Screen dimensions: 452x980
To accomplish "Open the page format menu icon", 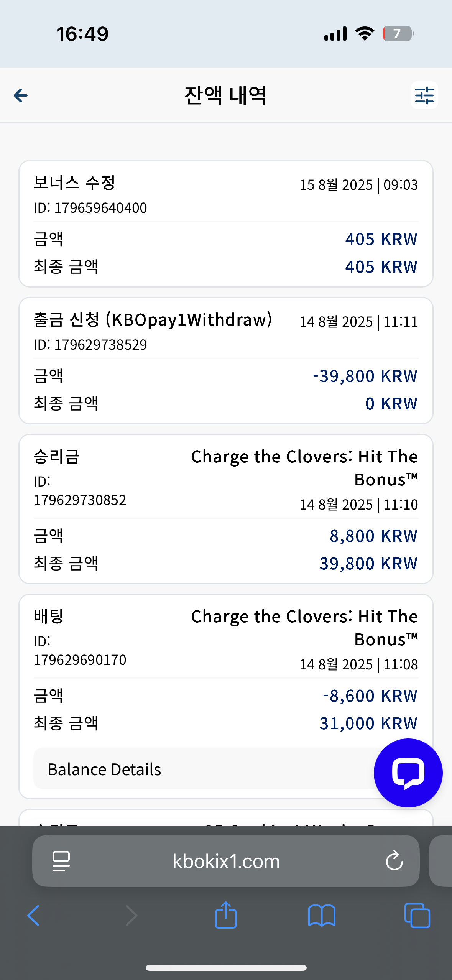I will pos(61,861).
